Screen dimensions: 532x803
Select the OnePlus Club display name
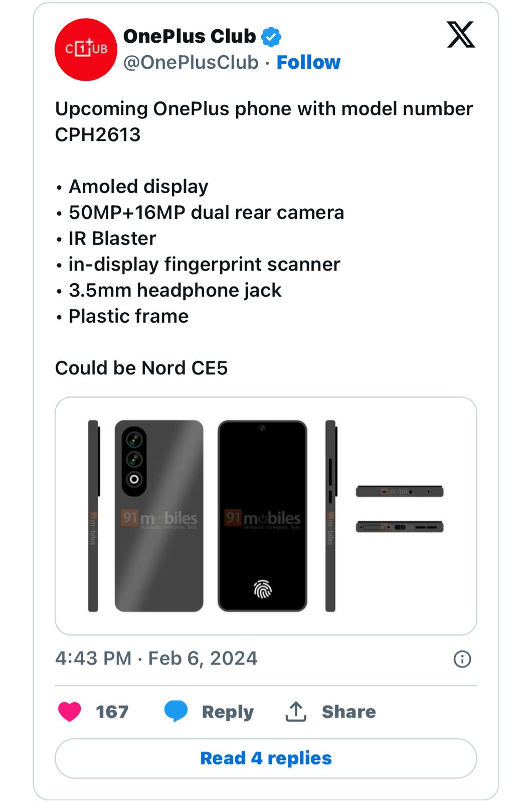(192, 36)
